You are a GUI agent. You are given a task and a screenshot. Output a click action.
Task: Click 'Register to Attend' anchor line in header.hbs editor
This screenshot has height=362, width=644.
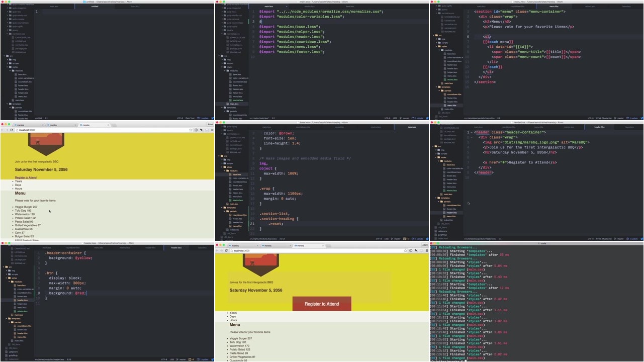coord(520,162)
